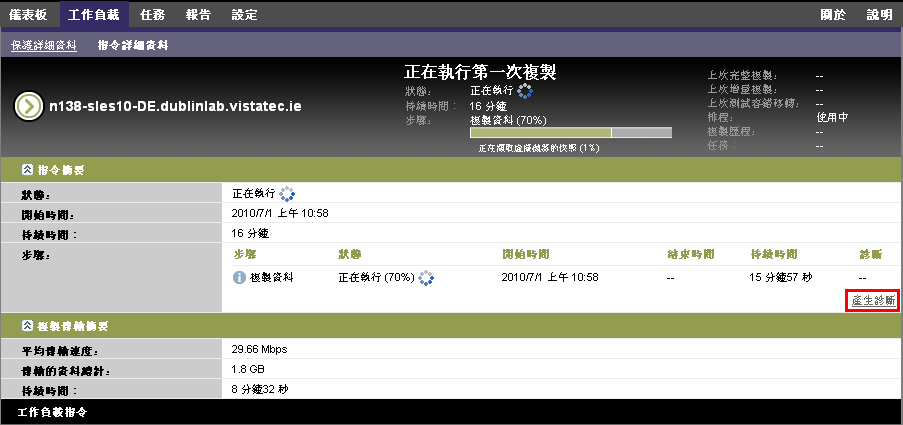This screenshot has height=425, width=903.
Task: Click the blue info icon beside 複製資料
Action: (x=239, y=277)
